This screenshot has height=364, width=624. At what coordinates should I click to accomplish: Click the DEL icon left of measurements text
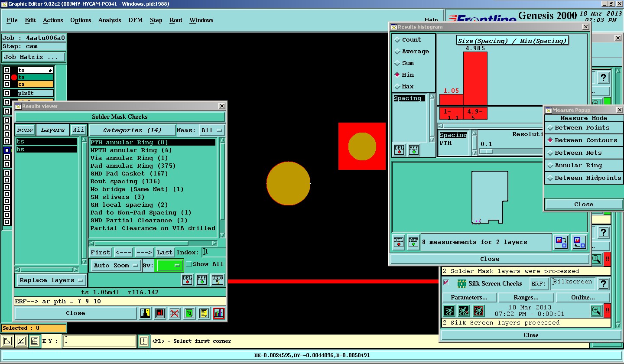pyautogui.click(x=399, y=242)
